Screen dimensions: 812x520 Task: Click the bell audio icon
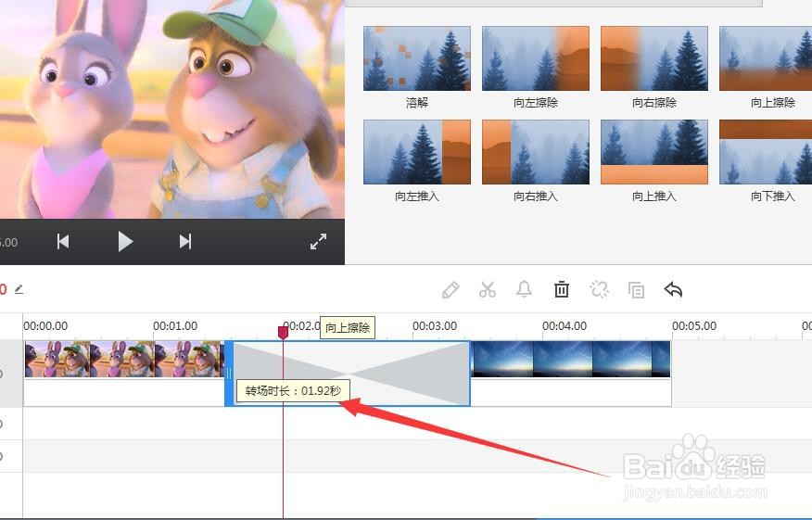(x=524, y=289)
